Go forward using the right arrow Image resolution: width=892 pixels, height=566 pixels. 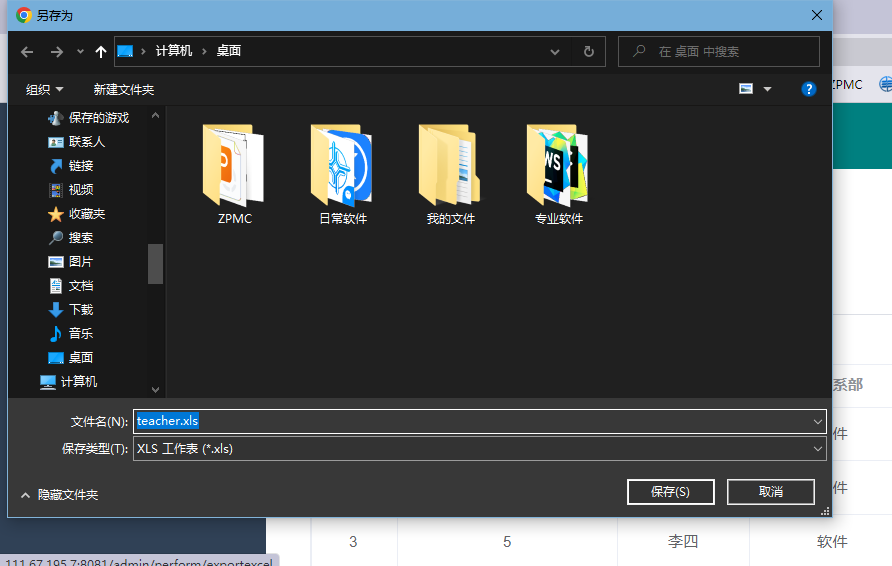click(x=57, y=52)
